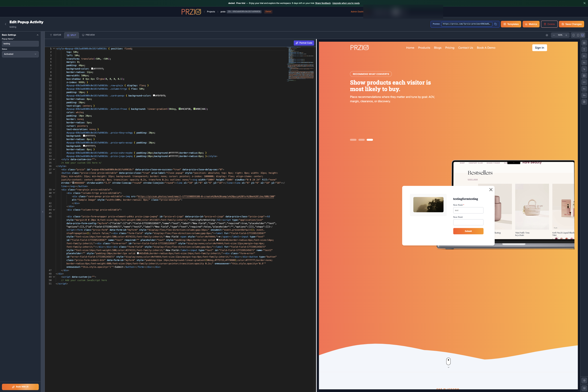588x392 pixels.
Task: Go back using the arrow beside Edit Popup Activity
Action: pyautogui.click(x=6, y=24)
